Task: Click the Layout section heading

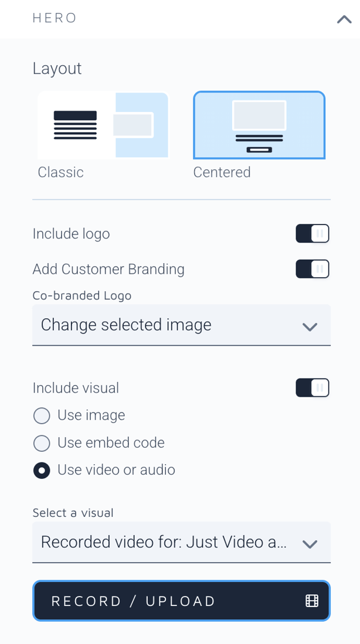Action: point(57,69)
